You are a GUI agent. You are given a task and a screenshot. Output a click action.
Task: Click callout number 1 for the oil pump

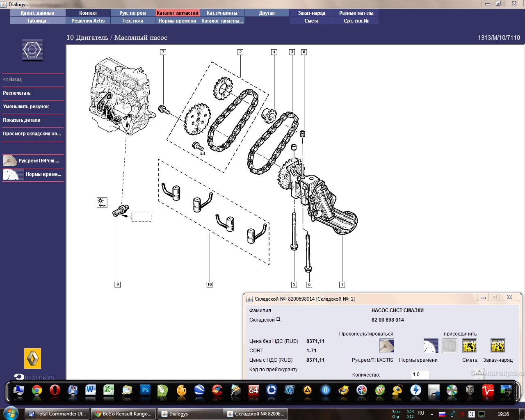342,284
